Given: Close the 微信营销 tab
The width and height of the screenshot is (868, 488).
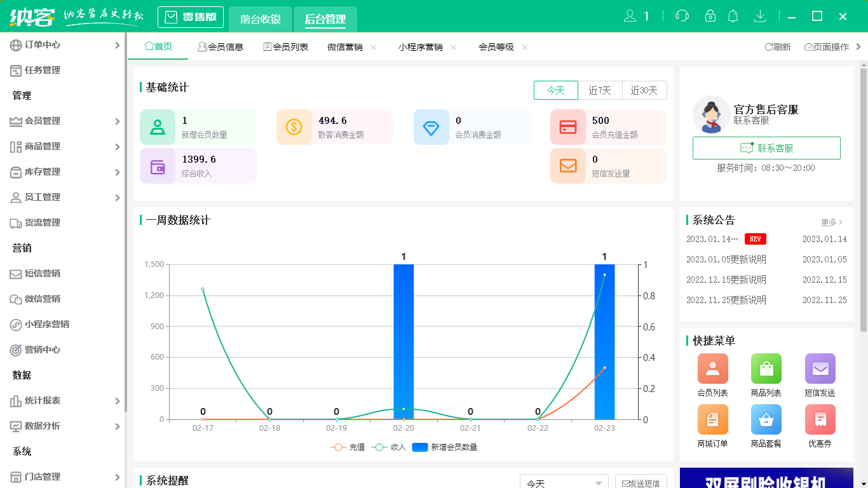Looking at the screenshot, I should pyautogui.click(x=374, y=46).
